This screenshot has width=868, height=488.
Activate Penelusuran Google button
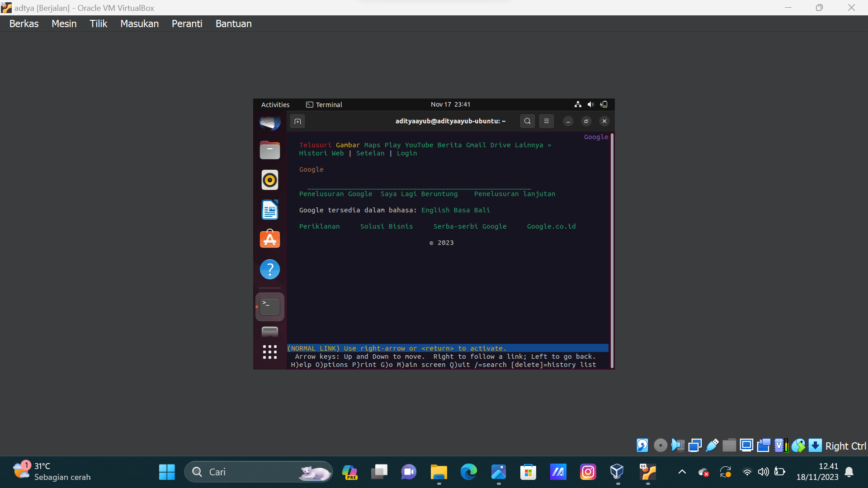pyautogui.click(x=336, y=194)
